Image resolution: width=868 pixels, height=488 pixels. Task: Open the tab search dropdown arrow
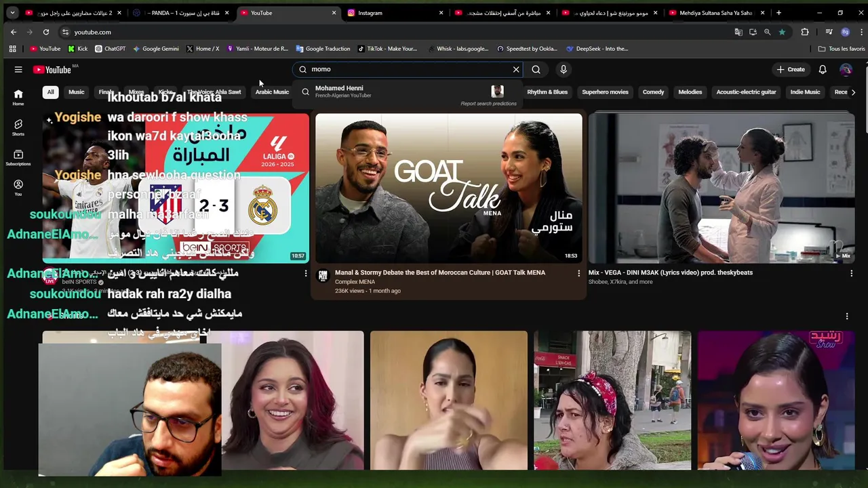click(x=12, y=13)
